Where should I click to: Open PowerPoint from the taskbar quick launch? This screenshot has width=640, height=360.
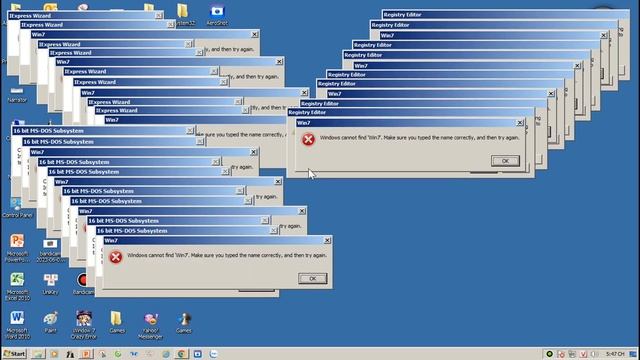click(87, 354)
